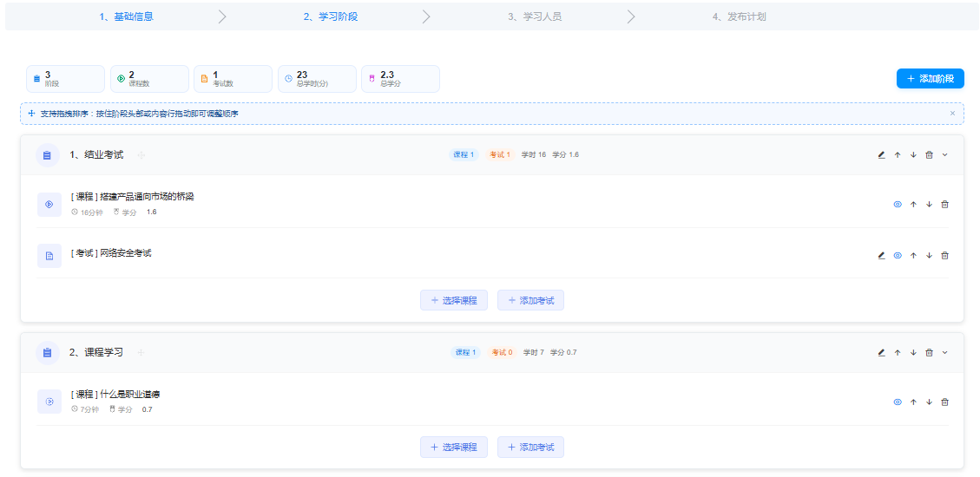Image resolution: width=980 pixels, height=477 pixels.
Task: Click the 考试 0 tag in 课程学习 header
Action: coord(502,353)
